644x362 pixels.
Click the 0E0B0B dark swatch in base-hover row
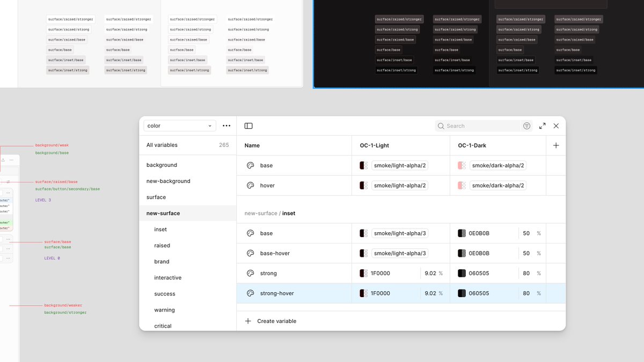[x=462, y=253]
